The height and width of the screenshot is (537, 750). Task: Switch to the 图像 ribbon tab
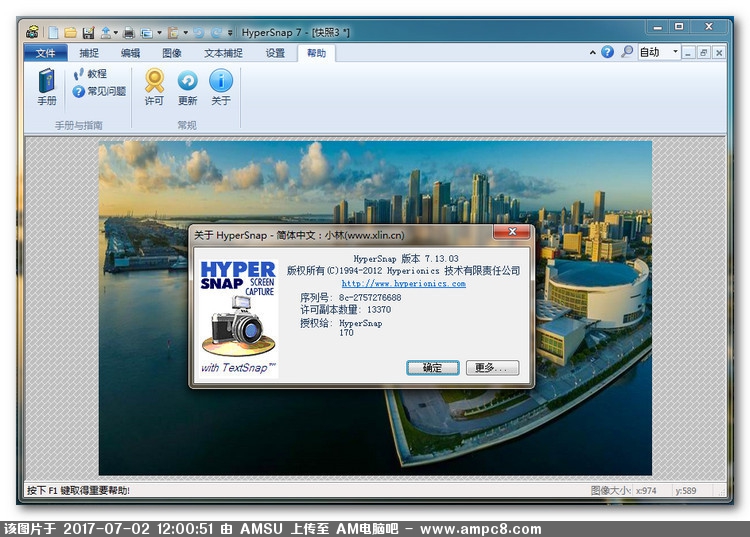tap(172, 53)
